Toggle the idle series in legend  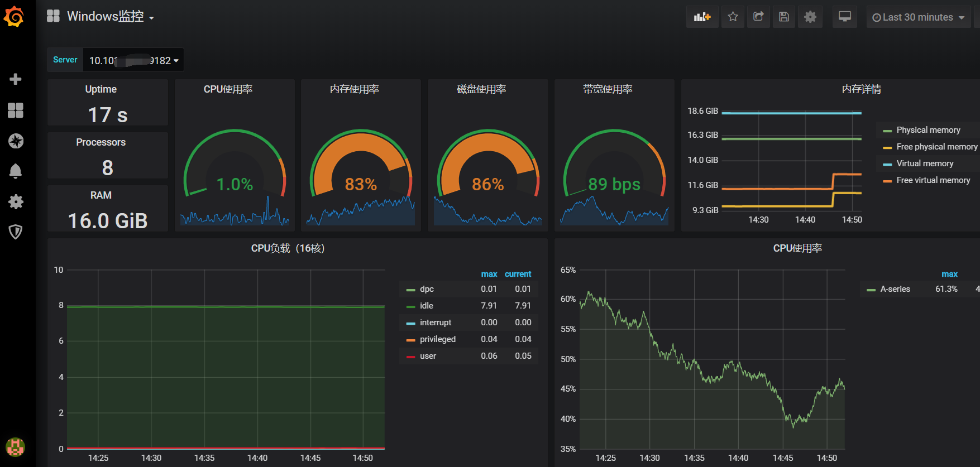coord(426,306)
